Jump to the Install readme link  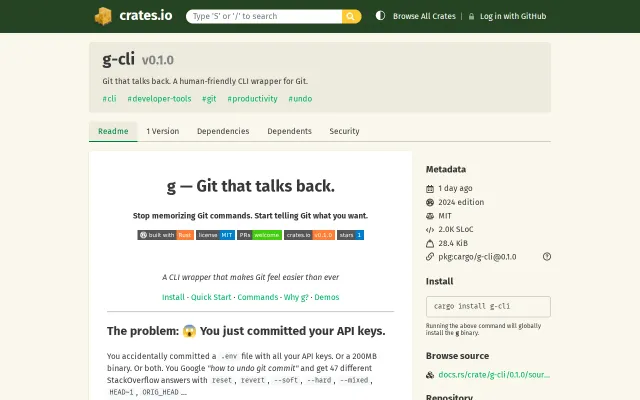(173, 297)
